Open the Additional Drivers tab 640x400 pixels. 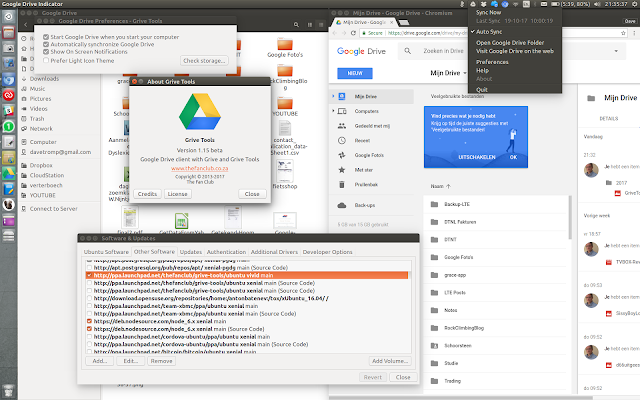coord(274,252)
